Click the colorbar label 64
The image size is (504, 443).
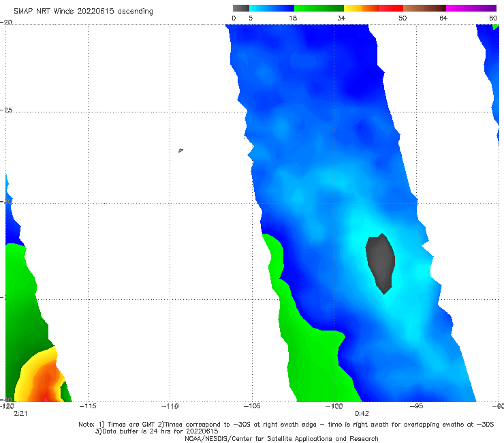point(443,18)
